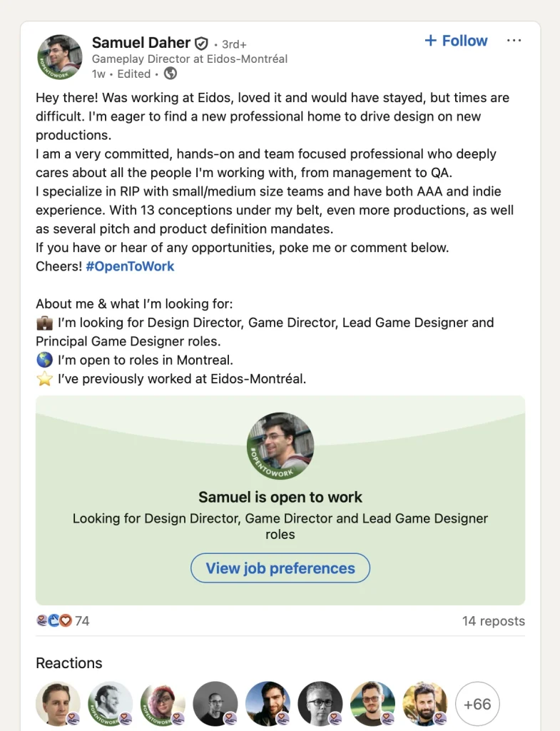Viewport: 560px width, 731px height.
Task: Click the View job preferences button
Action: pyautogui.click(x=280, y=568)
